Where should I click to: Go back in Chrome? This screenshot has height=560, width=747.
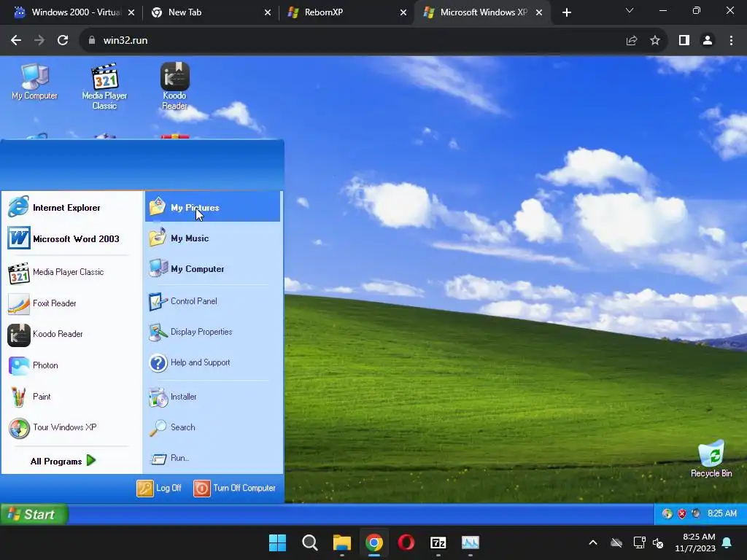pos(16,41)
